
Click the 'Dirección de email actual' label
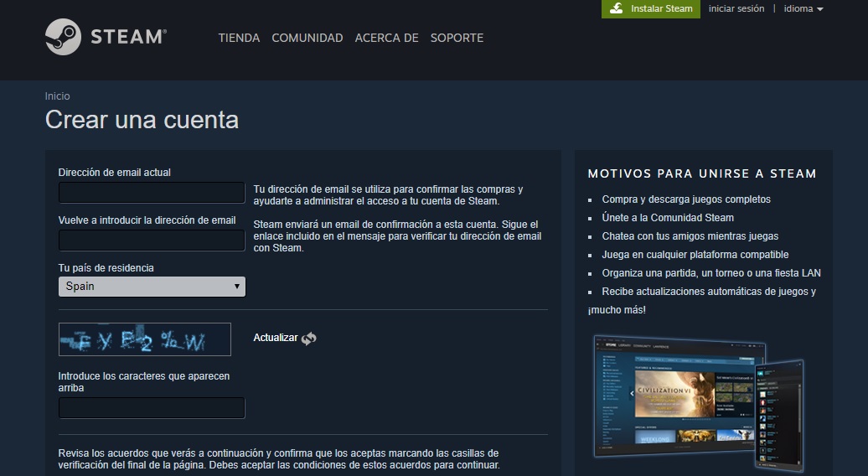pyautogui.click(x=114, y=173)
